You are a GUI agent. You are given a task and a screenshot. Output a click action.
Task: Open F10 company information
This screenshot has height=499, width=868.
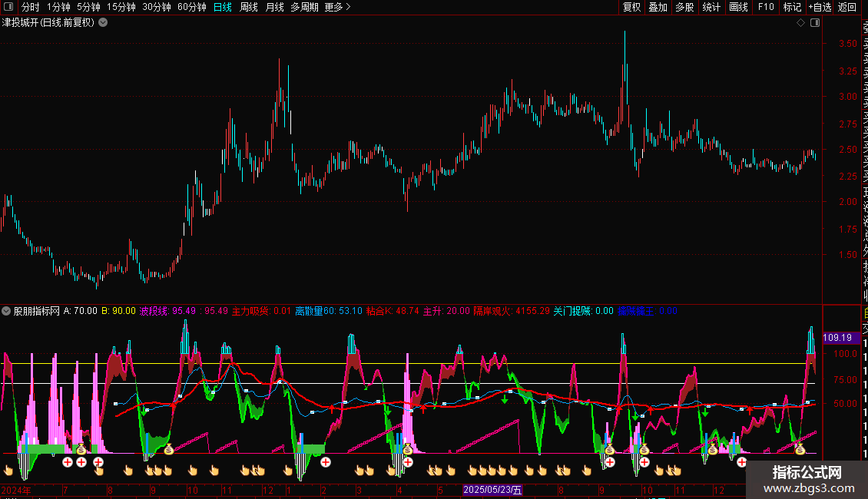765,7
